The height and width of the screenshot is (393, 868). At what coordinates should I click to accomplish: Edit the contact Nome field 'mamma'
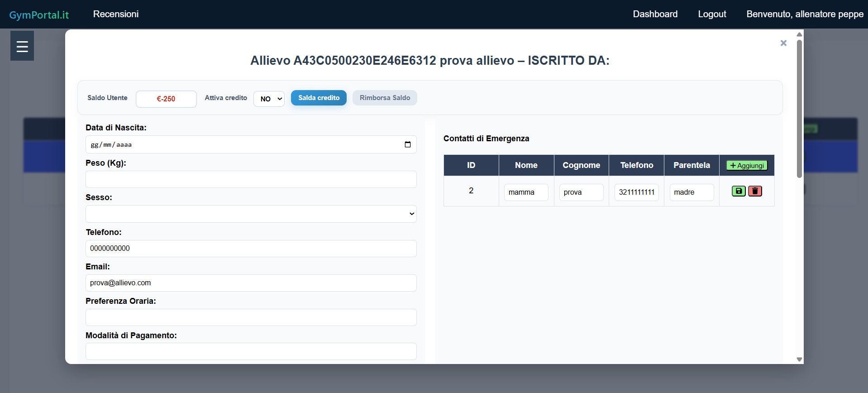[x=526, y=192]
